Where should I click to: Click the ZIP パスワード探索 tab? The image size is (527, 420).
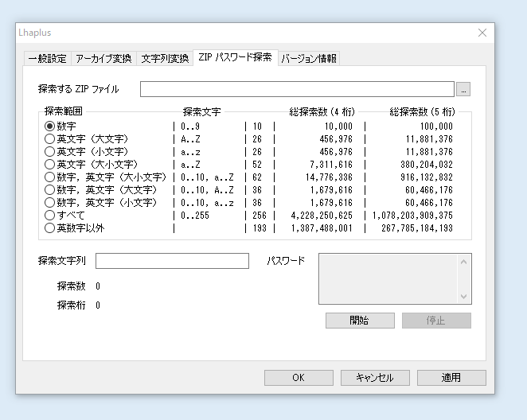pos(235,57)
